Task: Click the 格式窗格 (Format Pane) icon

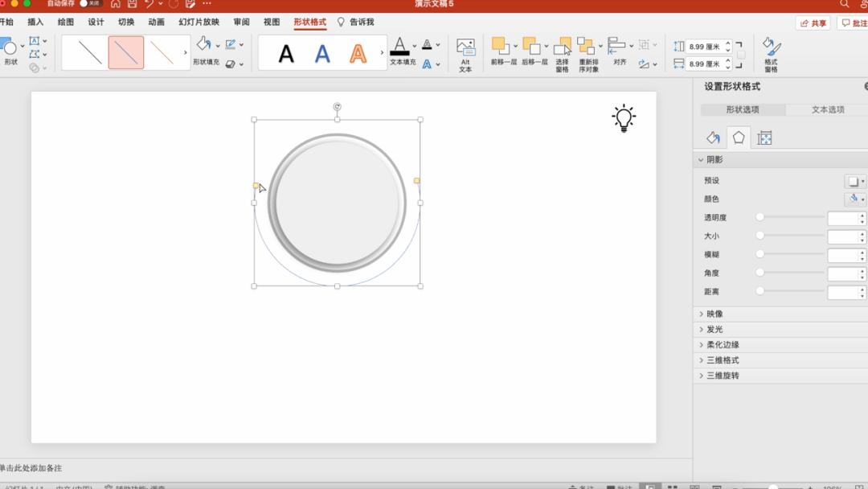Action: coord(771,53)
